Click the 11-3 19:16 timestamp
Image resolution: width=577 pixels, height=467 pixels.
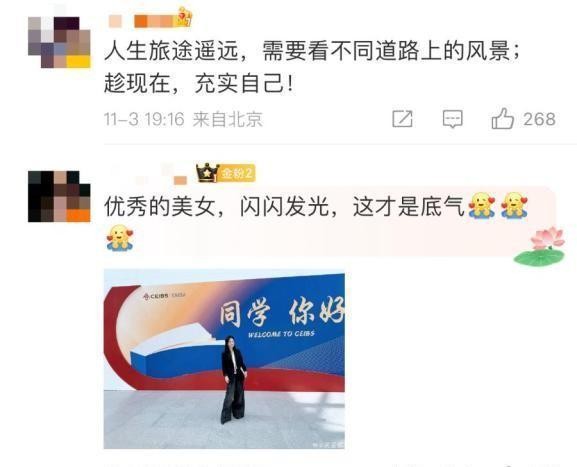[144, 119]
